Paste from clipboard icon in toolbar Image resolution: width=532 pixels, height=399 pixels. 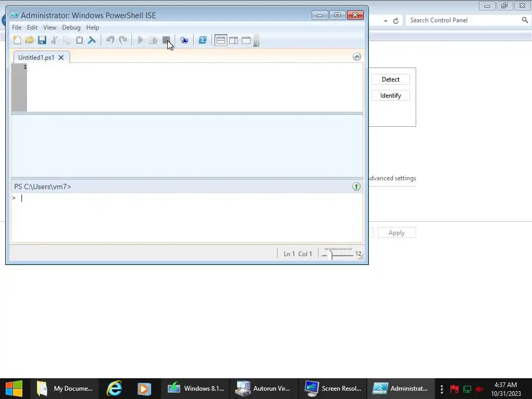click(79, 40)
